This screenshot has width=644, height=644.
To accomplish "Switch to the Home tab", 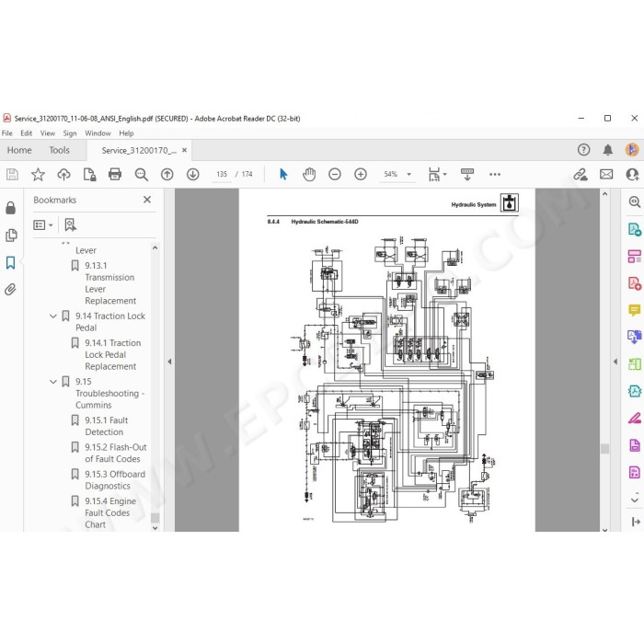I will pos(19,150).
